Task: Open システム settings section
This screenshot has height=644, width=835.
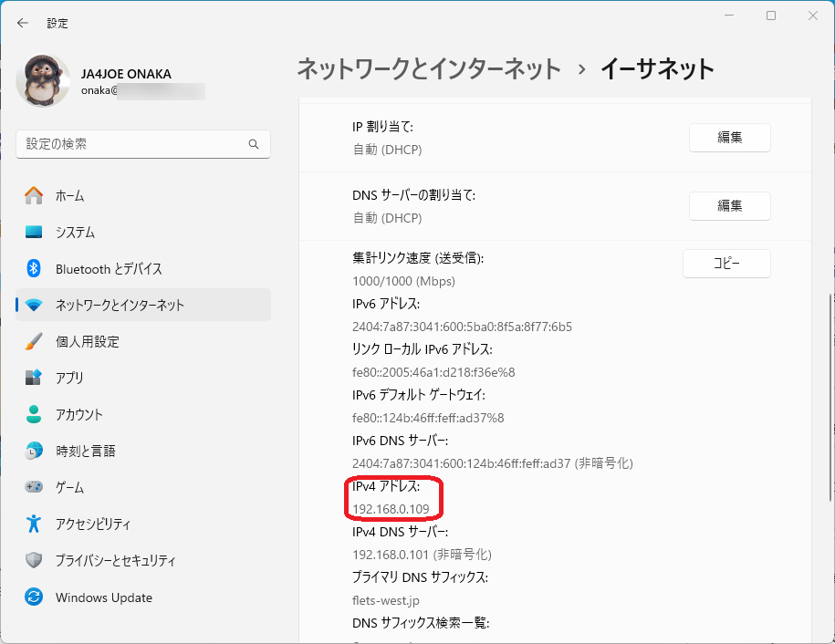Action: point(143,232)
